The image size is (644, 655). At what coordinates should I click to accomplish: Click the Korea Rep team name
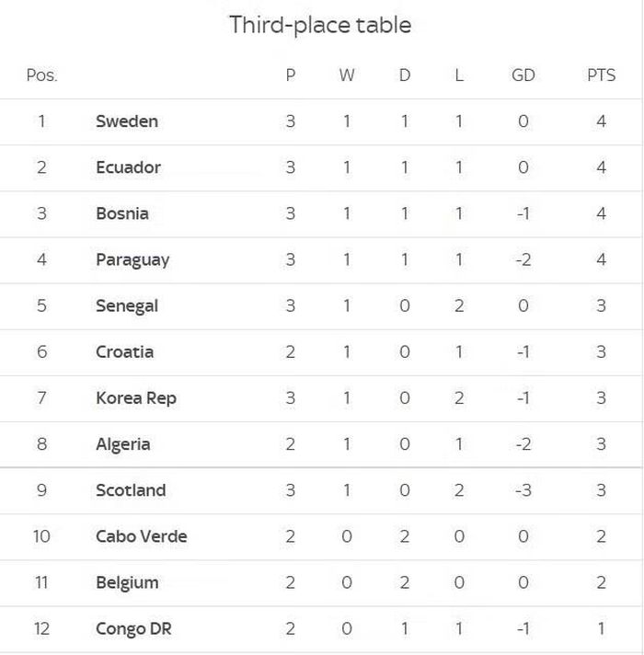[136, 398]
